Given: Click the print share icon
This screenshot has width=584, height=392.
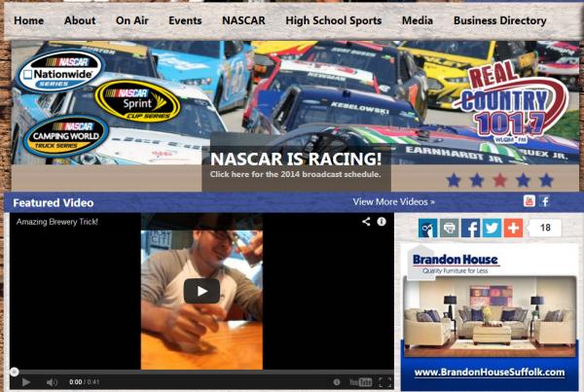Looking at the screenshot, I should [x=449, y=228].
